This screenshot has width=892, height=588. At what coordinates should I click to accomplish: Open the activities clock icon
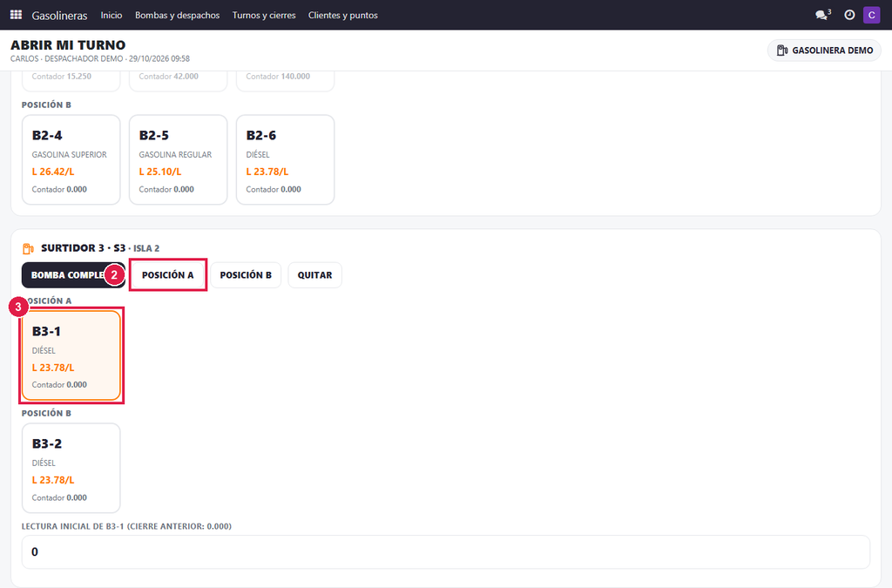[x=849, y=15]
